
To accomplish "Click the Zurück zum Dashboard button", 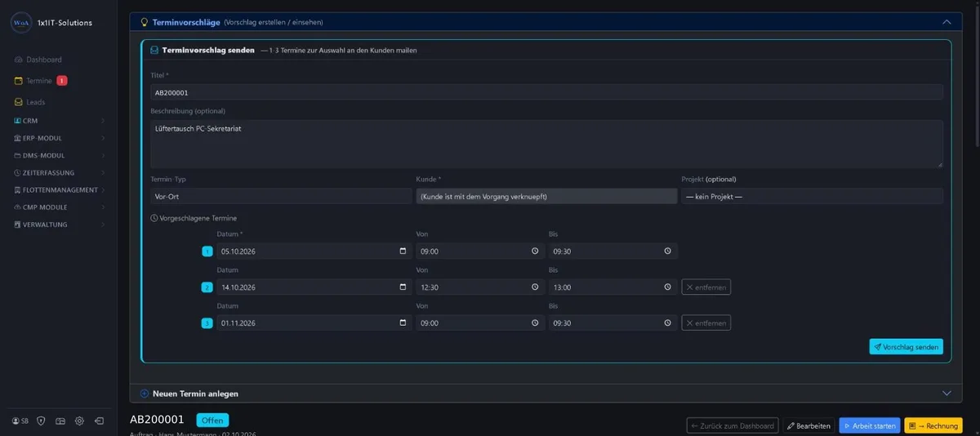I will [x=733, y=426].
